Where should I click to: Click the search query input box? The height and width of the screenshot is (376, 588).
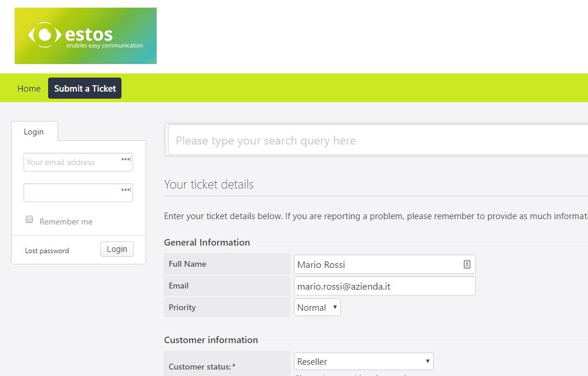coord(378,140)
